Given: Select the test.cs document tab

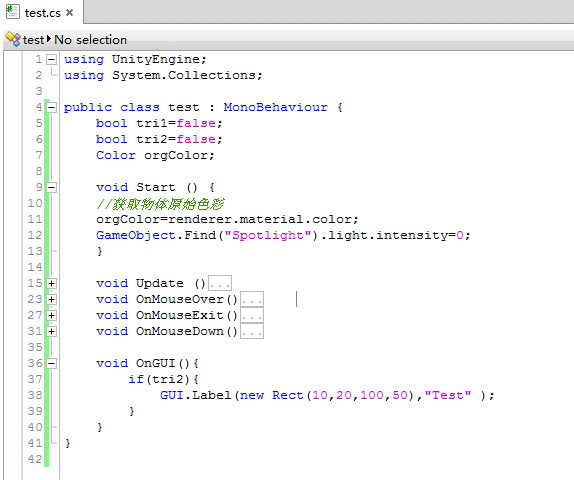Looking at the screenshot, I should 42,12.
